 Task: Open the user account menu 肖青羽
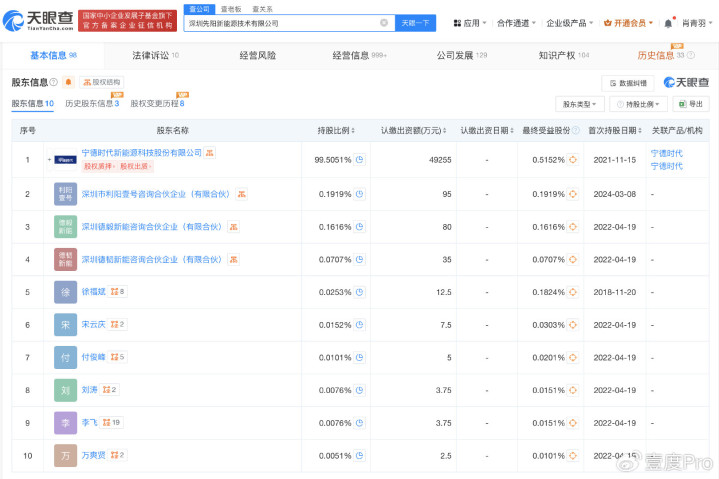pyautogui.click(x=697, y=23)
